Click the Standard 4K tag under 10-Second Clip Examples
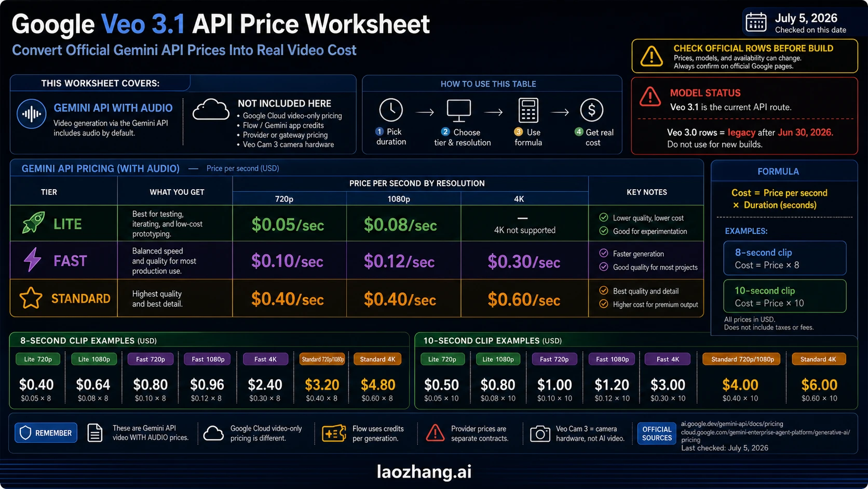Screen dimensions: 868x489 tap(818, 359)
